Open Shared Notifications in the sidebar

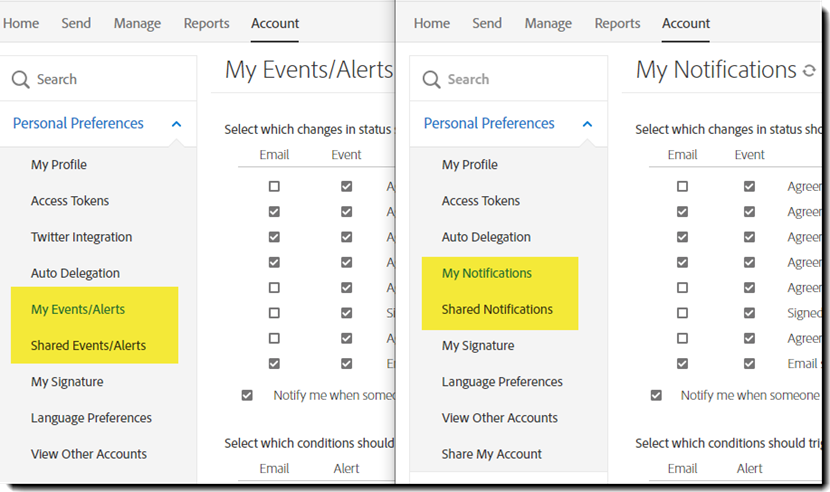point(497,309)
